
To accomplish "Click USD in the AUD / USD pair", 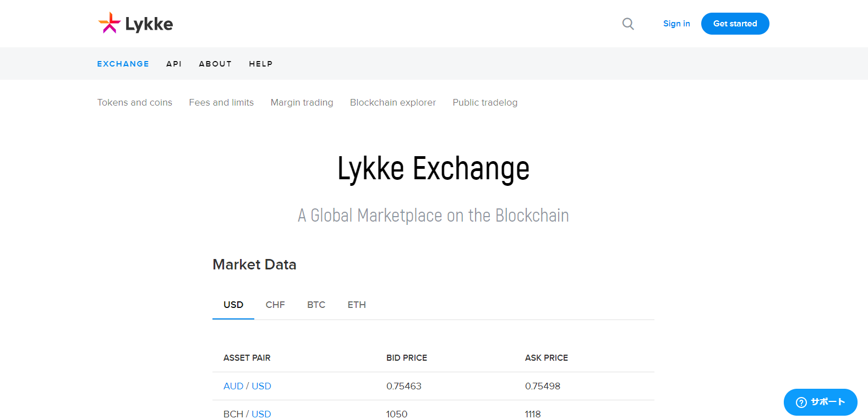I will [x=261, y=386].
